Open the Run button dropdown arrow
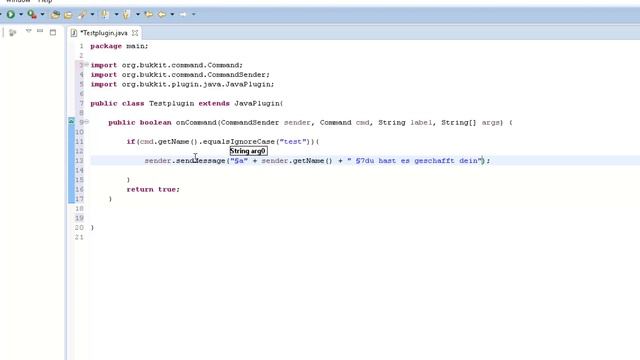Screen dimensions: 640x360 point(21,14)
